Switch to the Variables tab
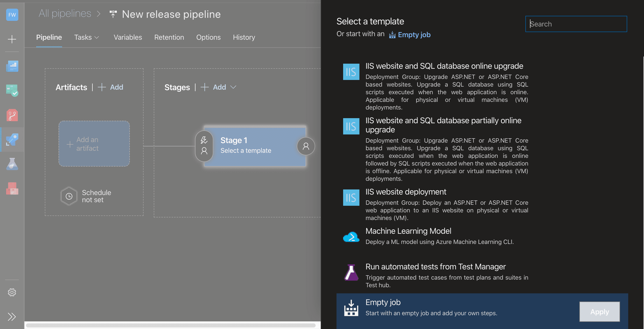Viewport: 644px width, 329px height. click(x=128, y=37)
